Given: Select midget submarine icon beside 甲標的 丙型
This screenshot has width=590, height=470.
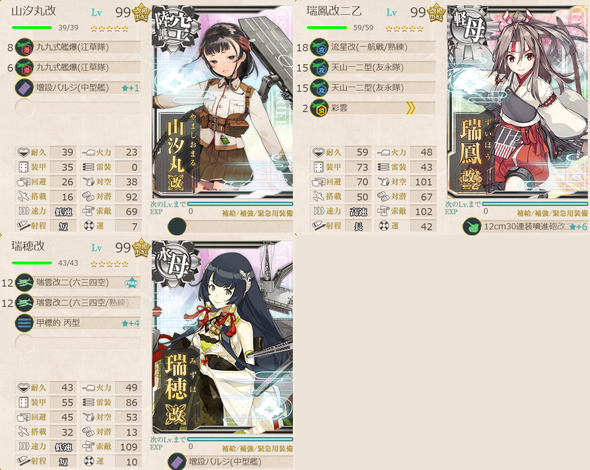Looking at the screenshot, I should click(24, 323).
